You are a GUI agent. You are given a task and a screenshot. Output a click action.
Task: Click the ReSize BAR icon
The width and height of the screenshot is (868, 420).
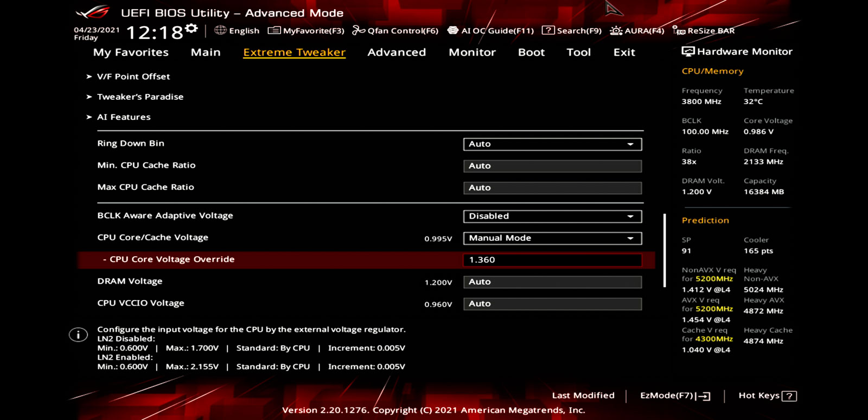(679, 30)
